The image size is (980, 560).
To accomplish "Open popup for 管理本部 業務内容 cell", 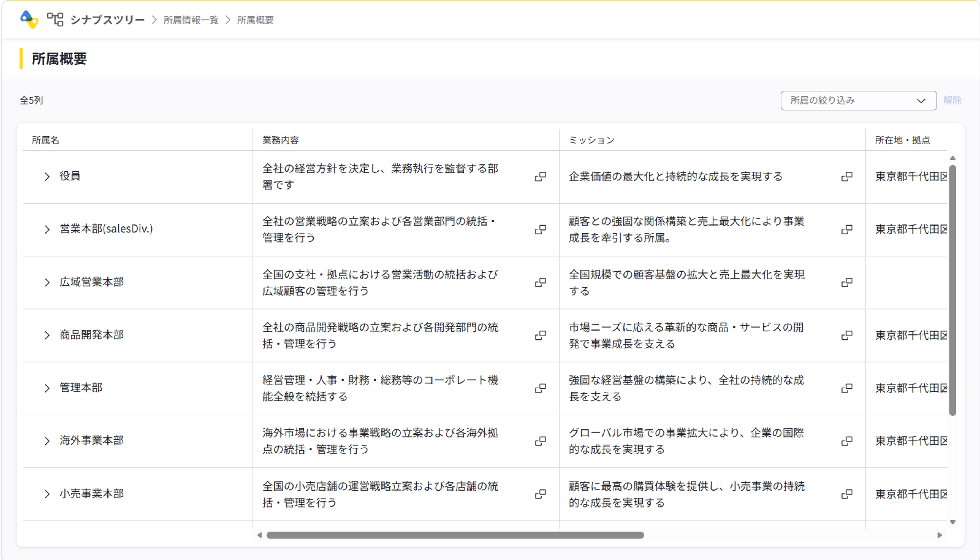I will (540, 388).
